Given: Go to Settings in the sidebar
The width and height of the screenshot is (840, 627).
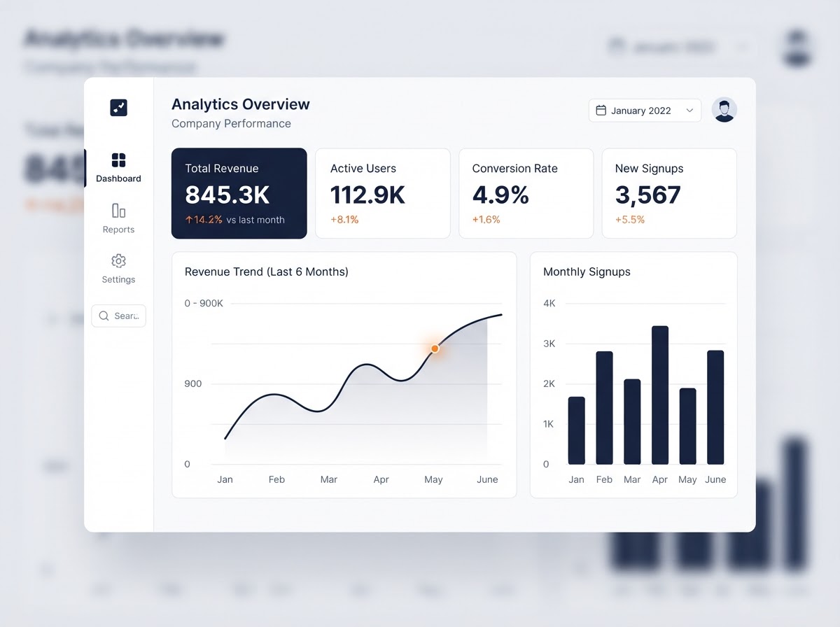Looking at the screenshot, I should [x=118, y=269].
